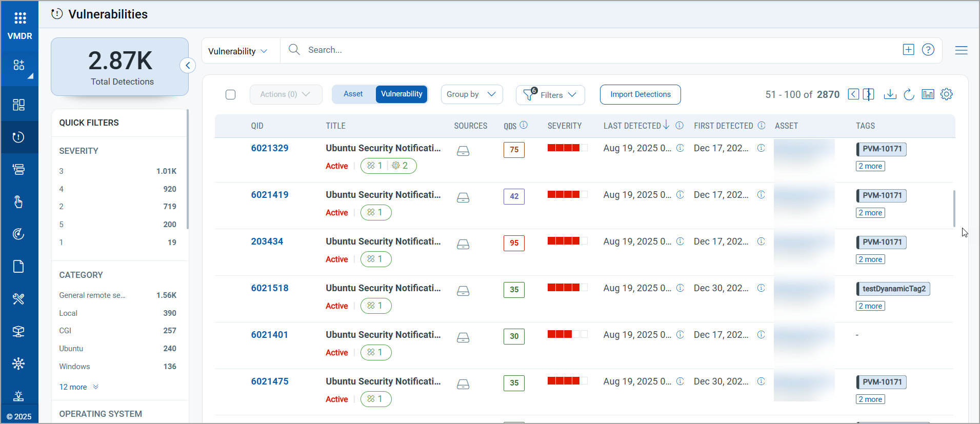This screenshot has width=980, height=424.
Task: Expand the Group by dropdown
Action: point(471,94)
